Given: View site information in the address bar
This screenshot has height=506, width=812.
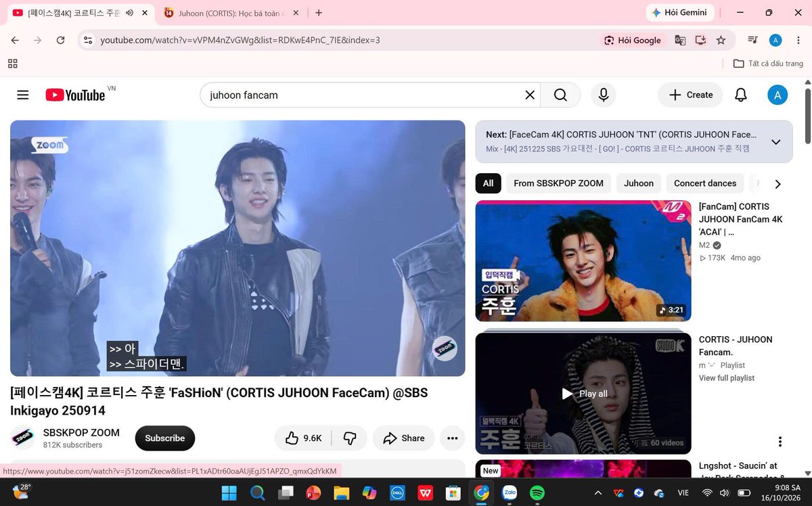Looking at the screenshot, I should [87, 40].
